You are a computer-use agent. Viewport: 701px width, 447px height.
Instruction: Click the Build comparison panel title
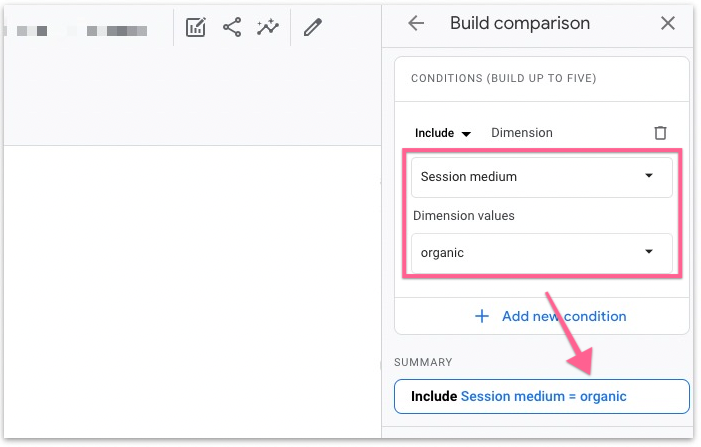(520, 23)
